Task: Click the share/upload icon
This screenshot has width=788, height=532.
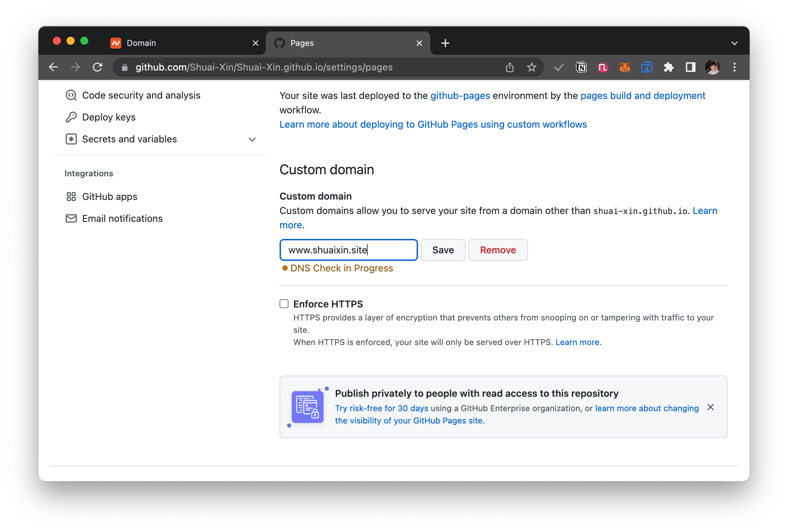Action: [x=510, y=67]
